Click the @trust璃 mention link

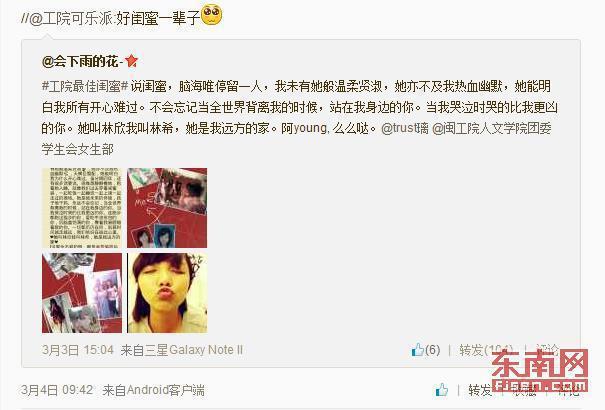(404, 128)
